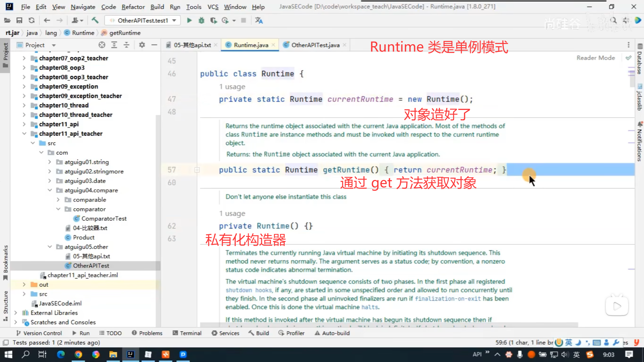Click Collapse All icon in Project panel
Viewport: 644px width, 362px height.
pyautogui.click(x=126, y=45)
